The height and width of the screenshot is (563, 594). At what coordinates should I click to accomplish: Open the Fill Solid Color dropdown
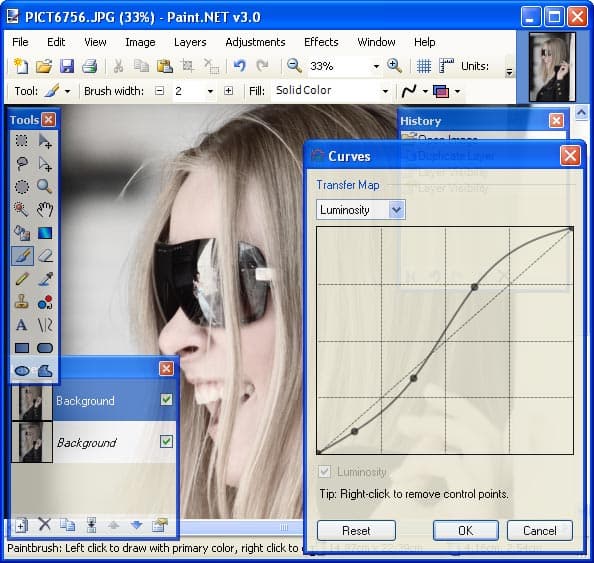(385, 91)
